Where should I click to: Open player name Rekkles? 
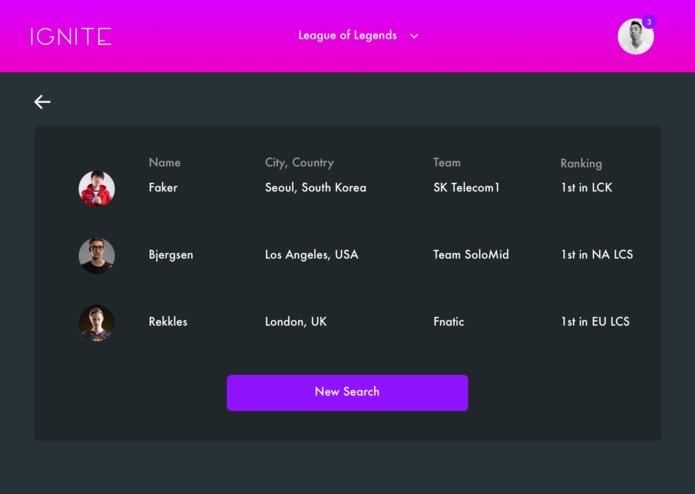(168, 322)
